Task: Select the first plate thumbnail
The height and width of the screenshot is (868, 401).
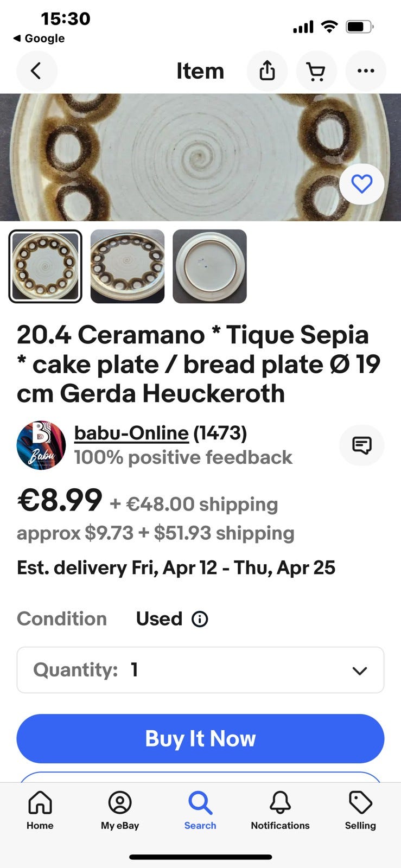Action: (46, 266)
